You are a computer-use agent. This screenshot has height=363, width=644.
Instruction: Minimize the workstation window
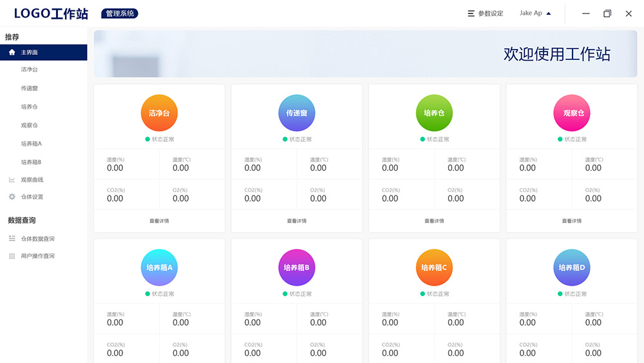coord(586,14)
